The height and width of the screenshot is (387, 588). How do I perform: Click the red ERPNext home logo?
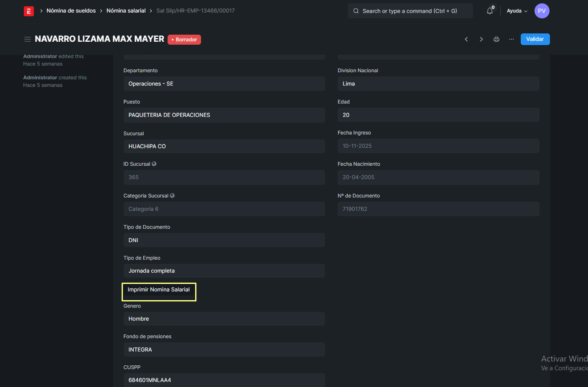tap(29, 11)
